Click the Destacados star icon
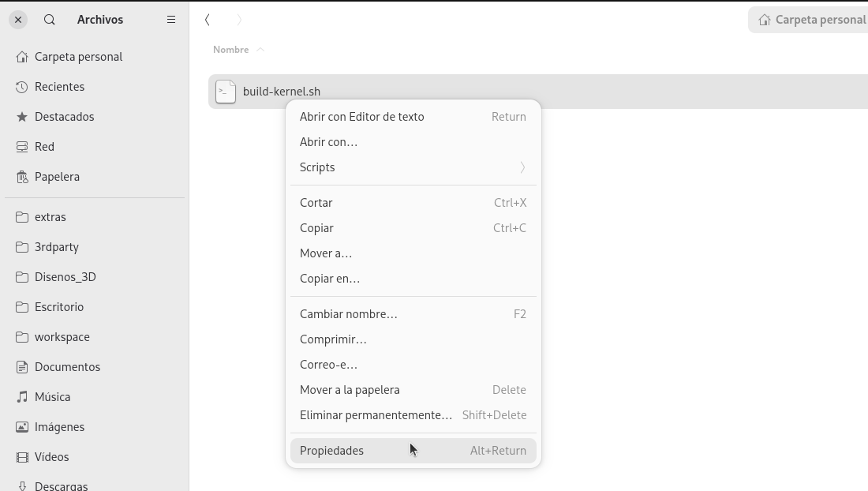 click(22, 117)
